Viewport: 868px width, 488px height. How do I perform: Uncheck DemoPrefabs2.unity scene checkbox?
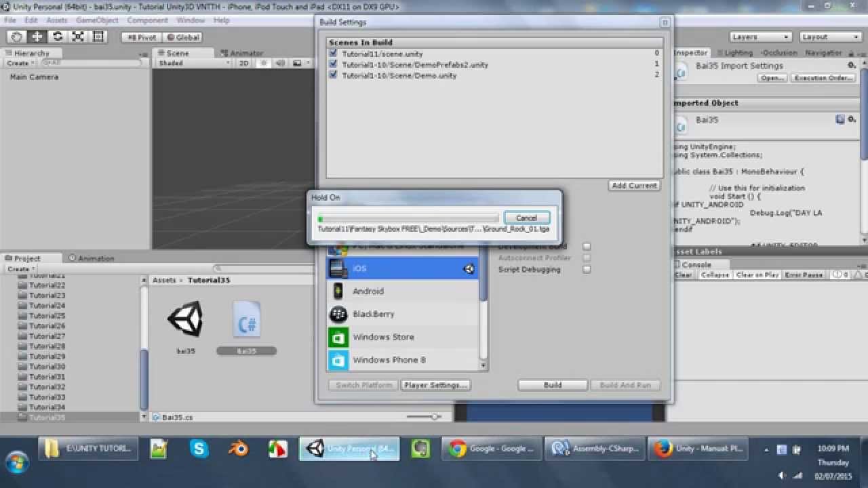(x=333, y=64)
